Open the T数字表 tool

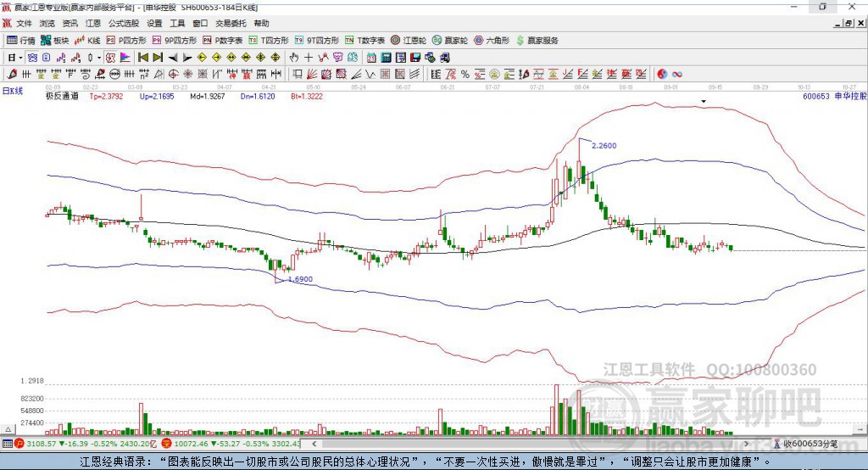tap(364, 41)
